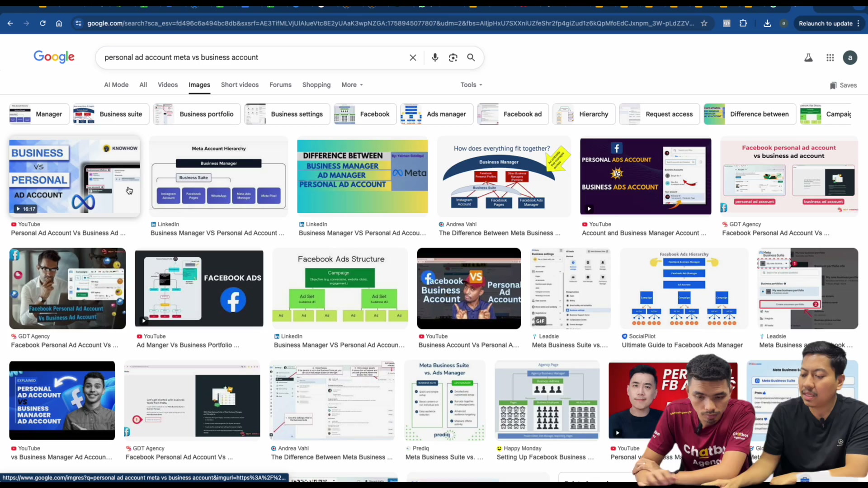Image resolution: width=868 pixels, height=488 pixels.
Task: Expand the Tools dropdown
Action: pyautogui.click(x=472, y=85)
